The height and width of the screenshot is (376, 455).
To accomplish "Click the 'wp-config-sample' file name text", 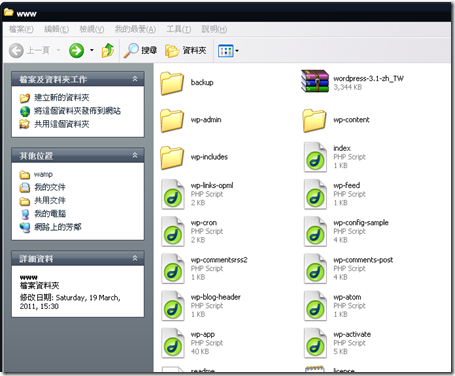I will (361, 222).
